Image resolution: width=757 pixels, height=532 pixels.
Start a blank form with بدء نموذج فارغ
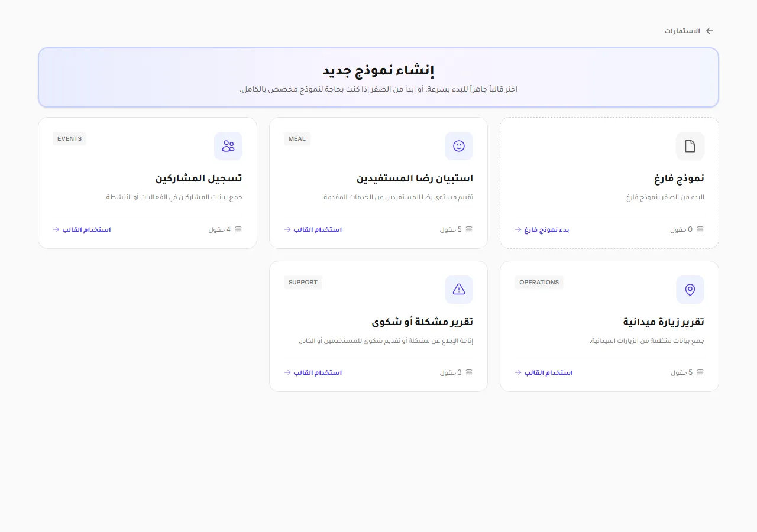[542, 229]
